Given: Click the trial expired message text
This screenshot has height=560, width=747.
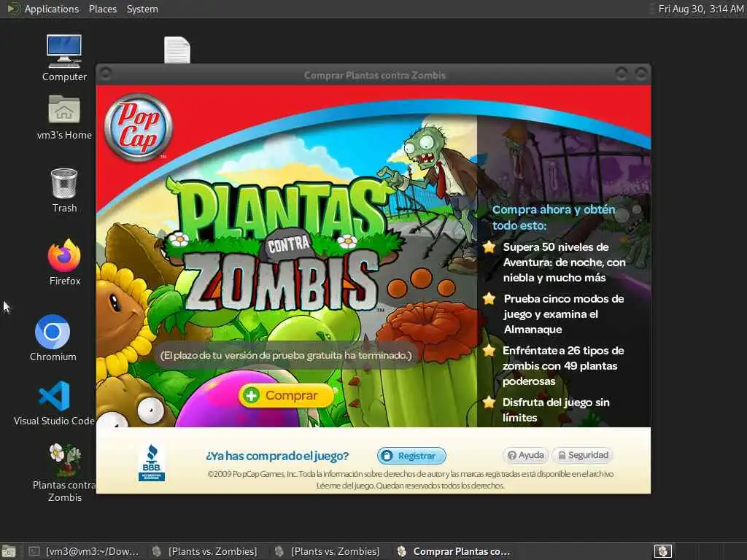Looking at the screenshot, I should pyautogui.click(x=286, y=355).
